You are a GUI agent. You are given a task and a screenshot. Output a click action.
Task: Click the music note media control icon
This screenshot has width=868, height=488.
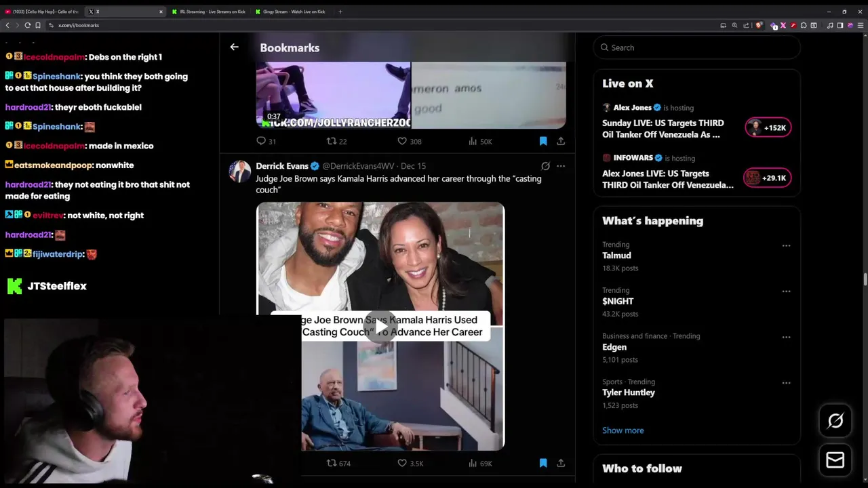click(830, 25)
